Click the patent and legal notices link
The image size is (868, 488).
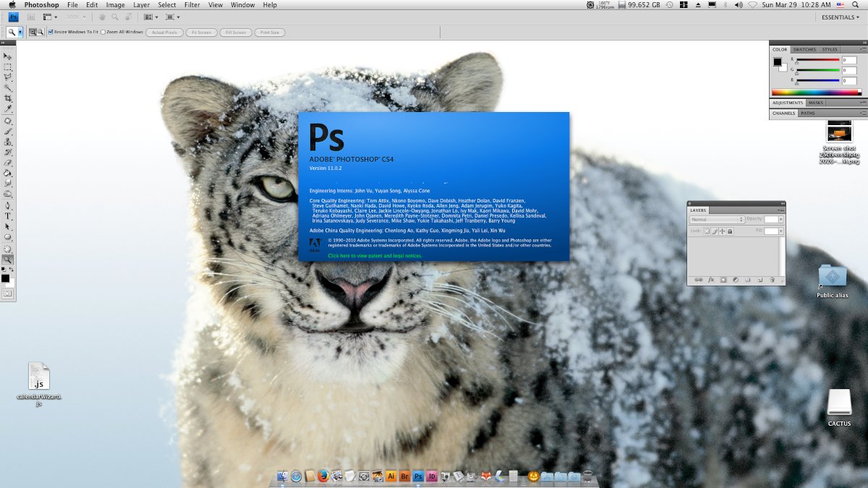click(x=375, y=256)
